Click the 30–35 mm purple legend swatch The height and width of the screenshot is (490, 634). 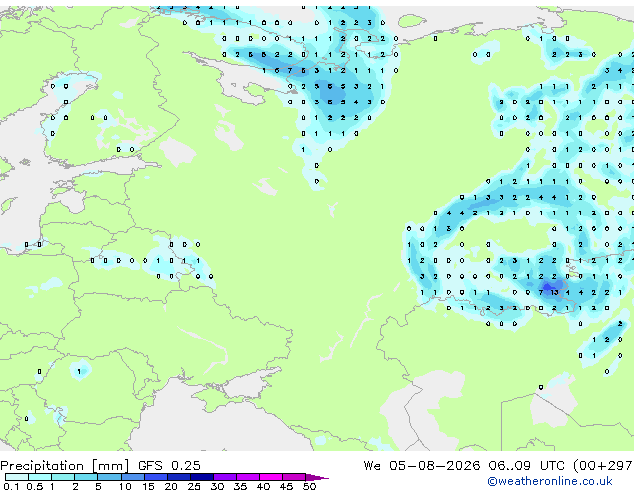pyautogui.click(x=225, y=477)
